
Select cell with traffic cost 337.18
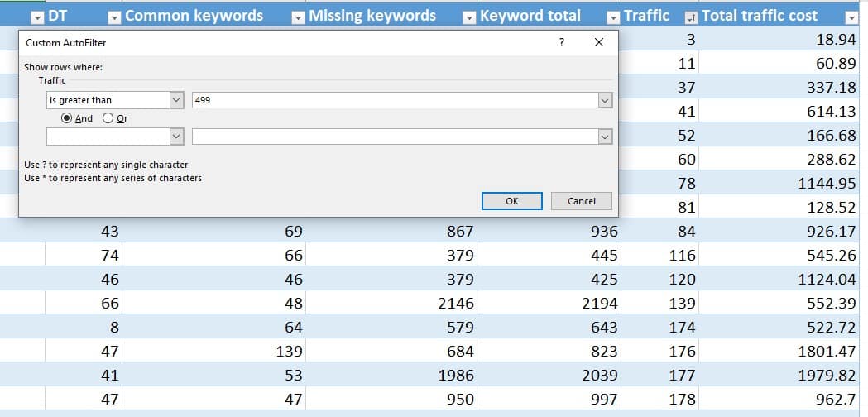[x=779, y=87]
